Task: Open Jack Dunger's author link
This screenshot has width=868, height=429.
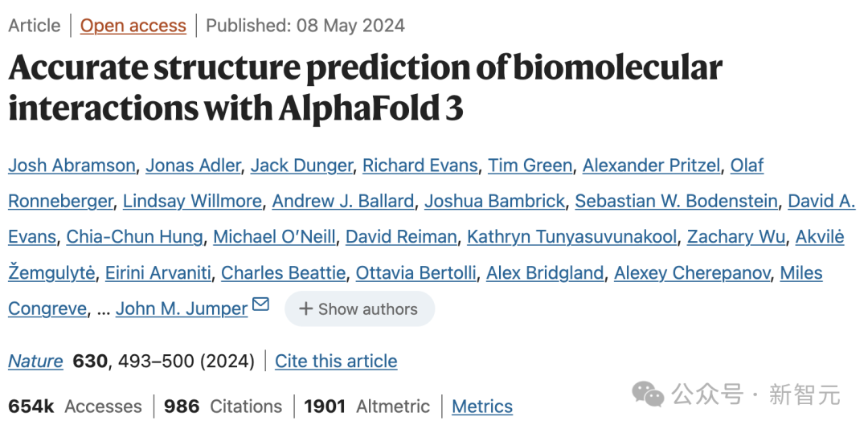Action: (301, 165)
